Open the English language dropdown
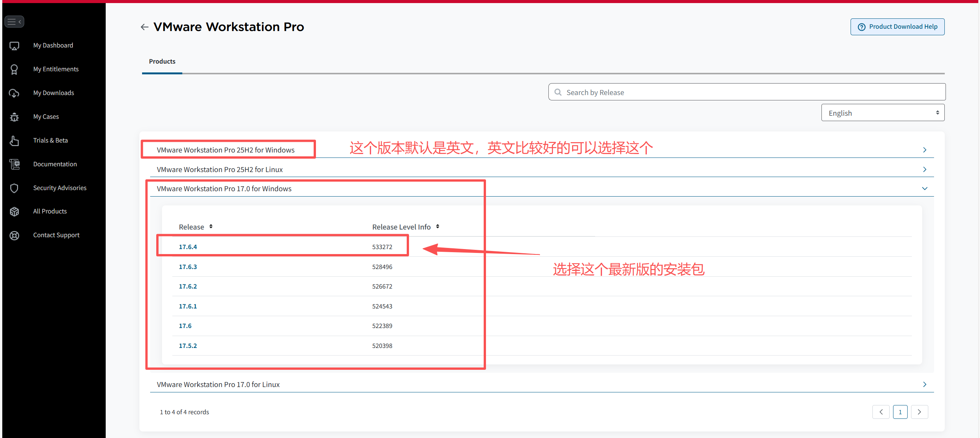980x438 pixels. click(882, 113)
